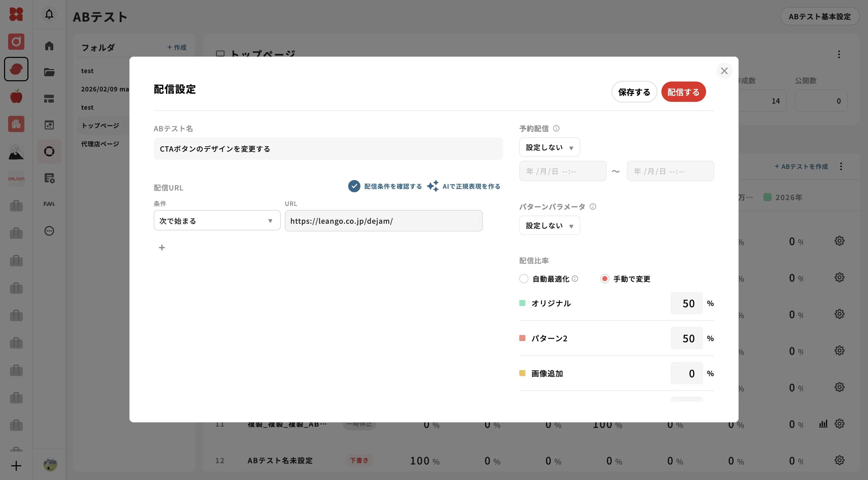The width and height of the screenshot is (868, 480).
Task: Open the settings gear for ABテスト名未設定 row
Action: [x=839, y=460]
